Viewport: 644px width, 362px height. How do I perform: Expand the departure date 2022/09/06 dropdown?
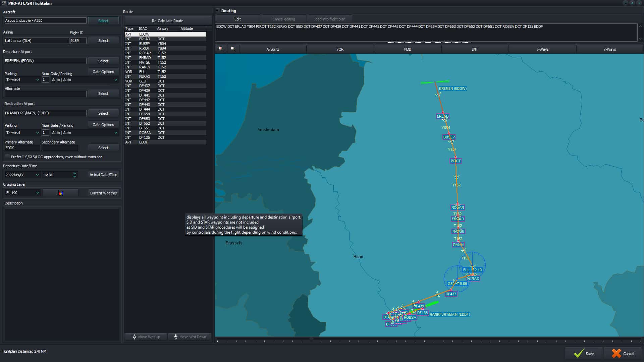point(37,175)
